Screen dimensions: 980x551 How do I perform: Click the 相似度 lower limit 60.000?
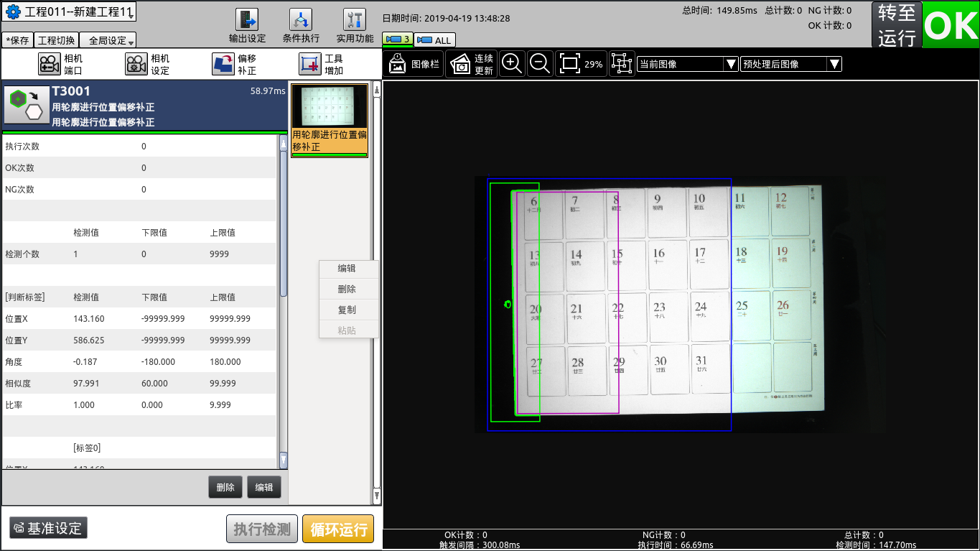[154, 384]
